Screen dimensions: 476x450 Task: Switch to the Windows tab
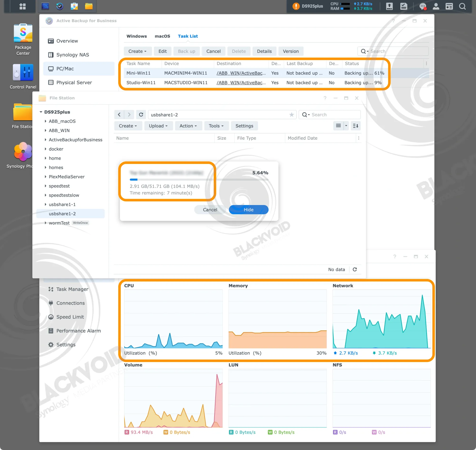pos(137,36)
